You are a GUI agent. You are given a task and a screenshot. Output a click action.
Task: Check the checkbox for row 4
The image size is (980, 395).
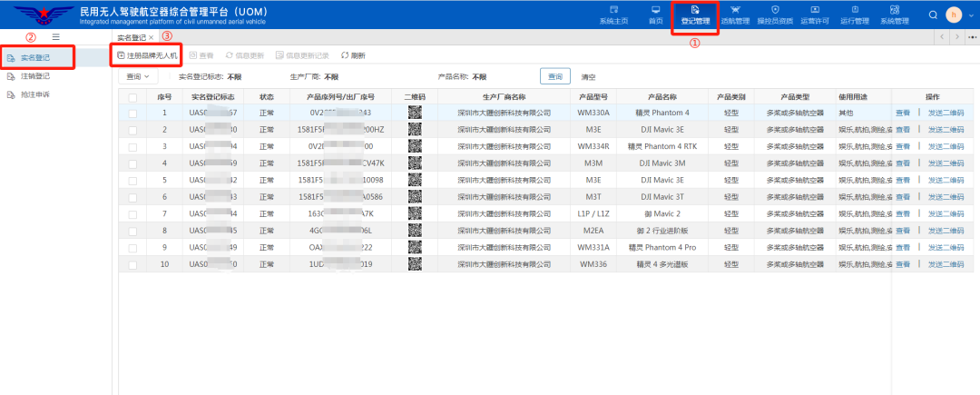(x=132, y=163)
